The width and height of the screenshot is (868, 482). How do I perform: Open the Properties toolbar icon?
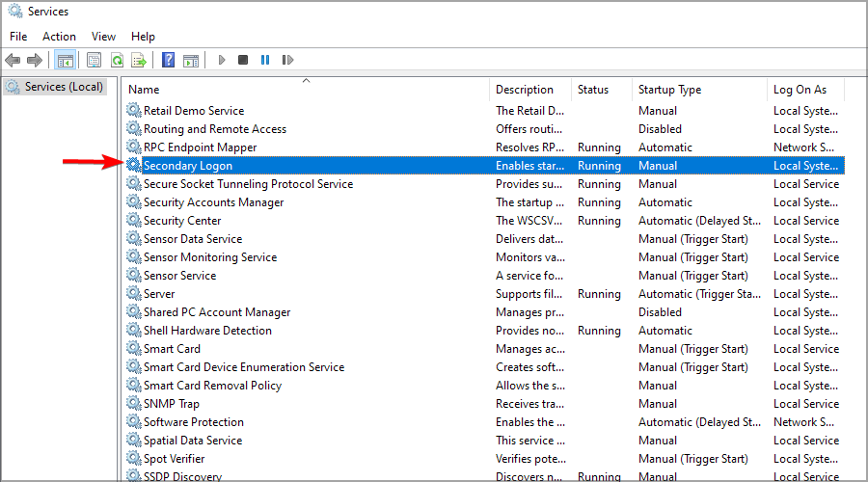(x=95, y=60)
